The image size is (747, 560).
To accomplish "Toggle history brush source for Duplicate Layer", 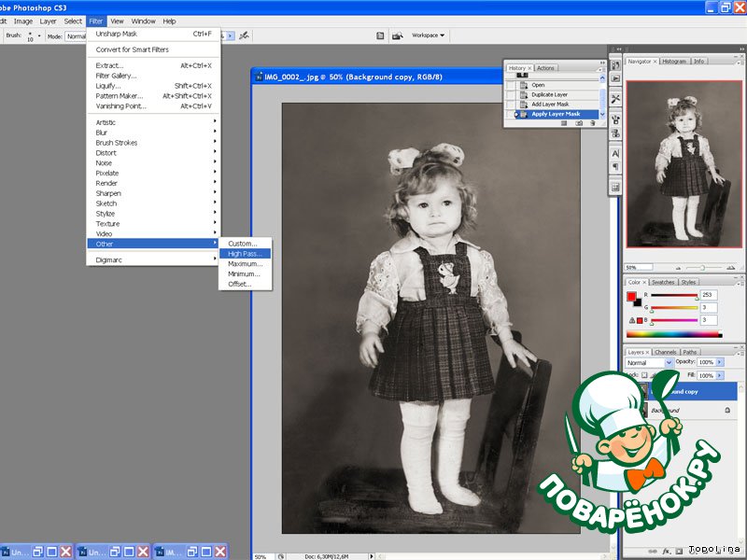I will click(510, 94).
